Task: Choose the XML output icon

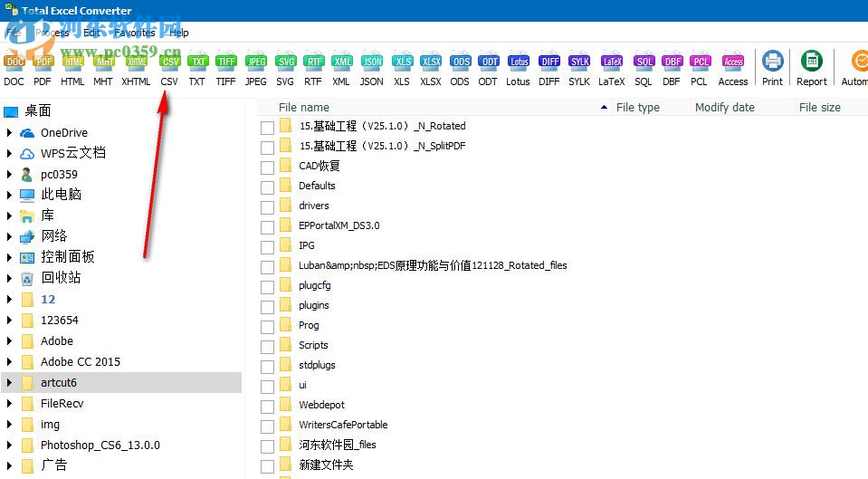Action: pos(341,62)
